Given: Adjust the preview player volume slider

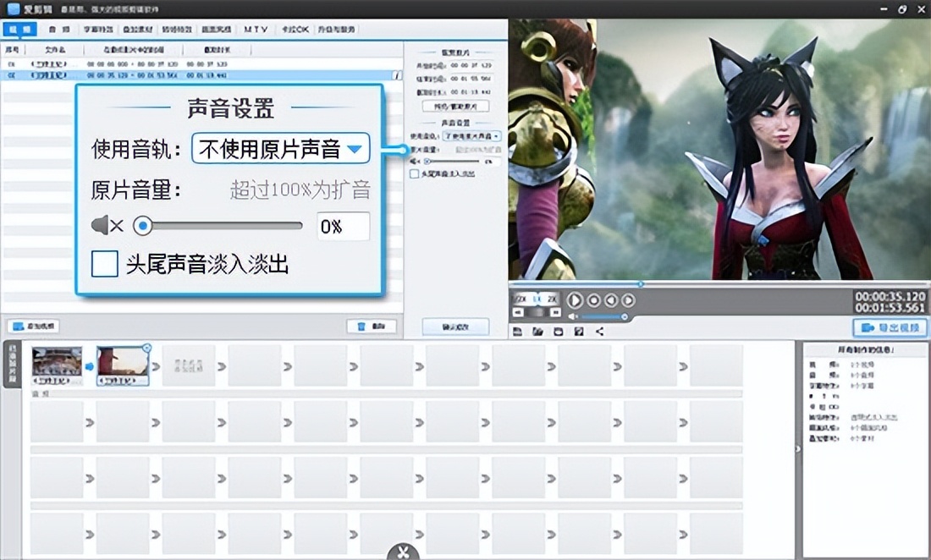Looking at the screenshot, I should point(603,316).
